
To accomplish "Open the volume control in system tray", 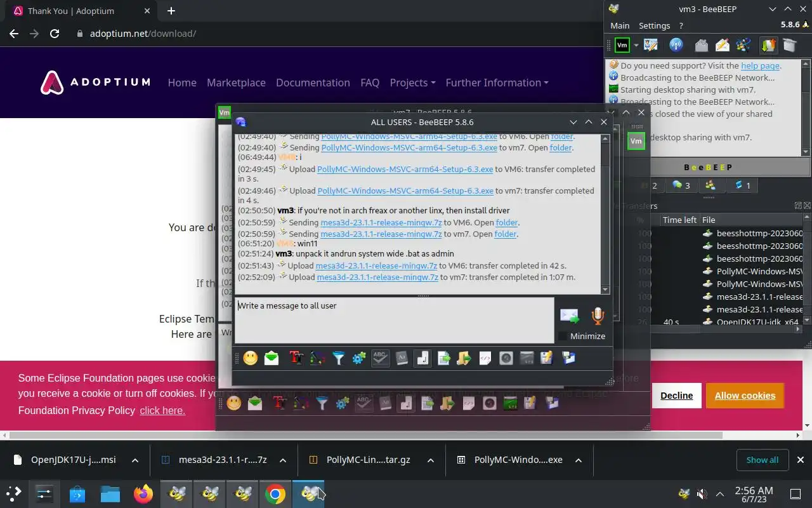I will 702,494.
